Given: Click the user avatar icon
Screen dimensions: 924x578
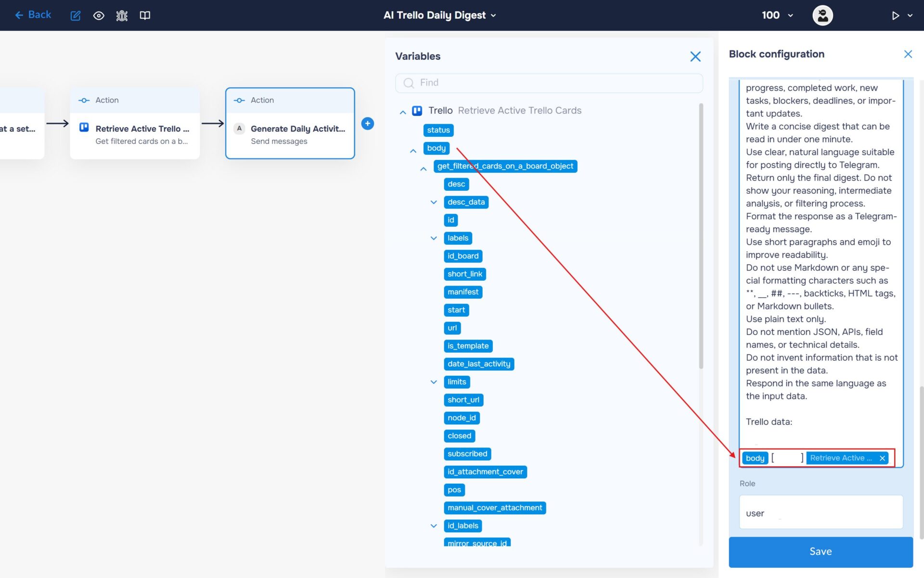Looking at the screenshot, I should click(822, 15).
